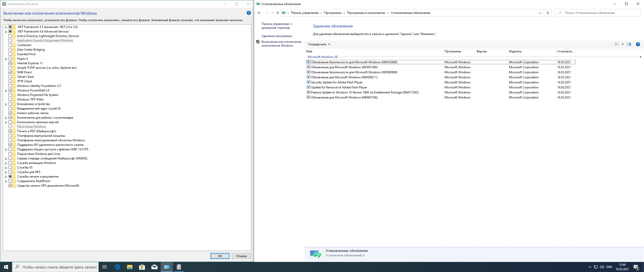Launch Microsoft Edge from the taskbar

tap(117, 267)
